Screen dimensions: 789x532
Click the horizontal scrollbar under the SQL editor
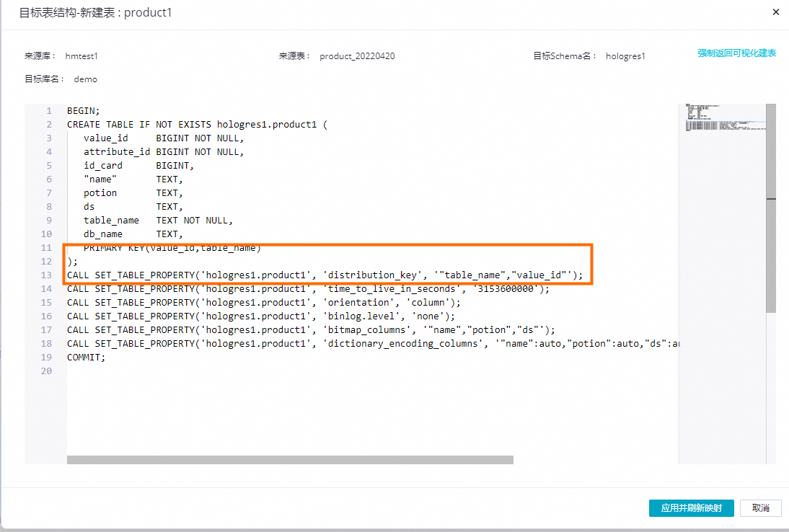point(290,460)
